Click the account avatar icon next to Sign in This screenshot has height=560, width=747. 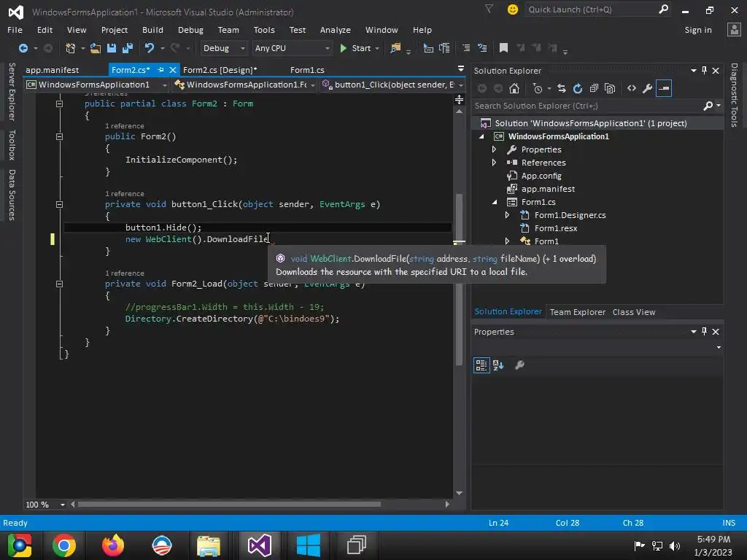(734, 30)
